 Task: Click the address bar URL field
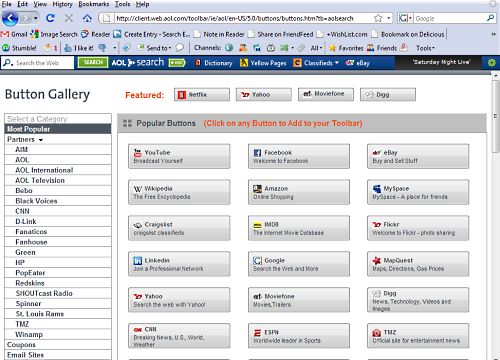pos(245,18)
